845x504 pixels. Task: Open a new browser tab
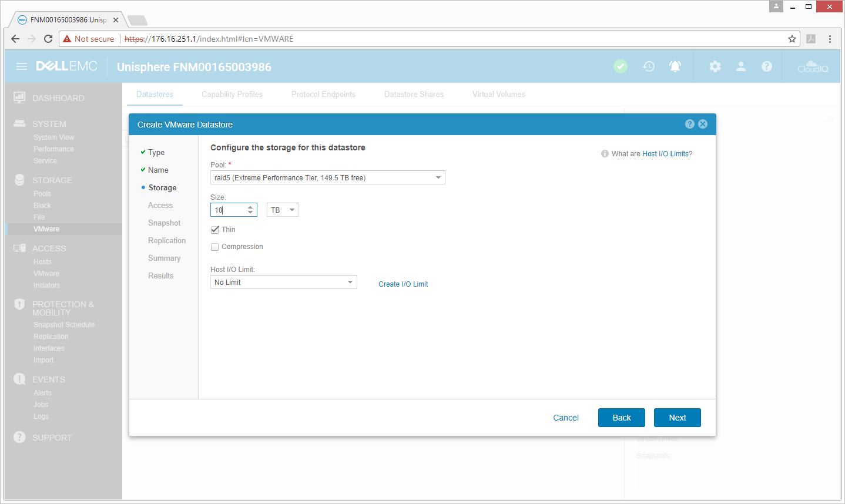137,21
